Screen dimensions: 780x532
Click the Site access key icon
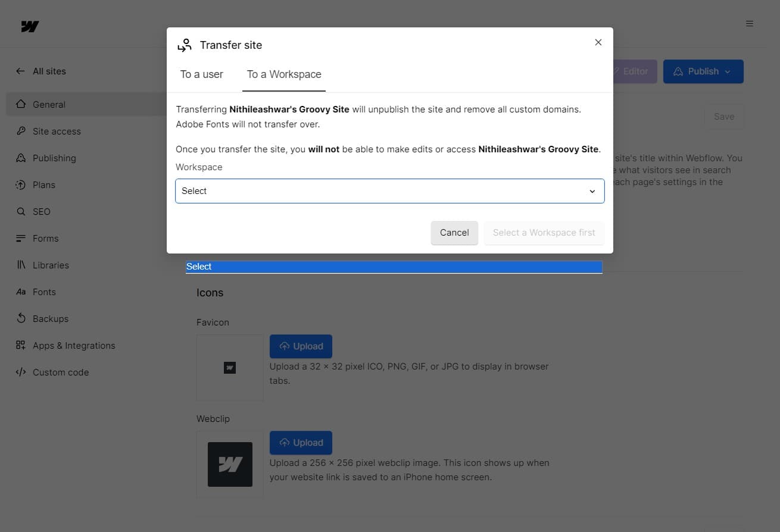[x=21, y=131]
